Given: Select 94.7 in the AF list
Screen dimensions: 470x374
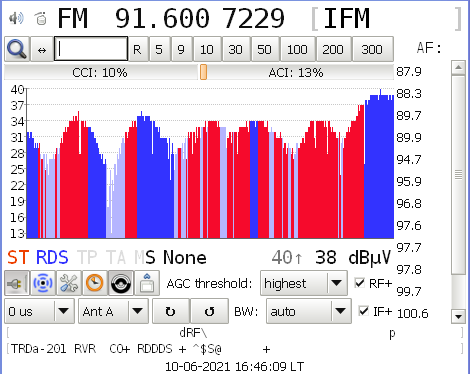Looking at the screenshot, I should pos(409,159).
